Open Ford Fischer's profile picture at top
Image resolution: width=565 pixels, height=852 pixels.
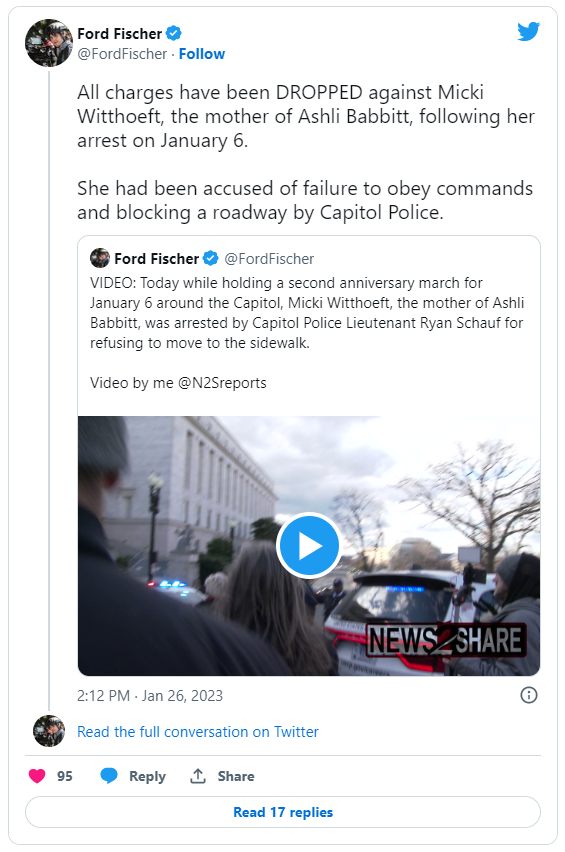(x=49, y=43)
